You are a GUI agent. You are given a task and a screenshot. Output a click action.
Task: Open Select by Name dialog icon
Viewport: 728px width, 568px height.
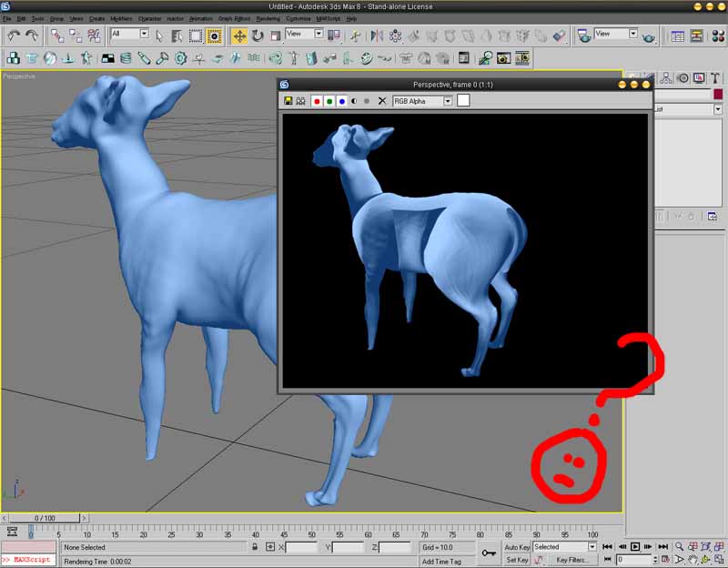[x=177, y=35]
